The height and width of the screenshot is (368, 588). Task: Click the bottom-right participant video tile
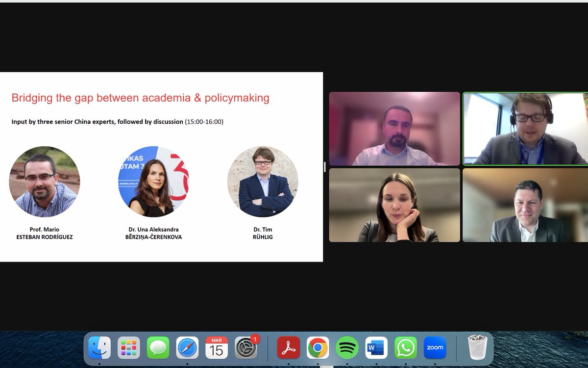point(524,205)
